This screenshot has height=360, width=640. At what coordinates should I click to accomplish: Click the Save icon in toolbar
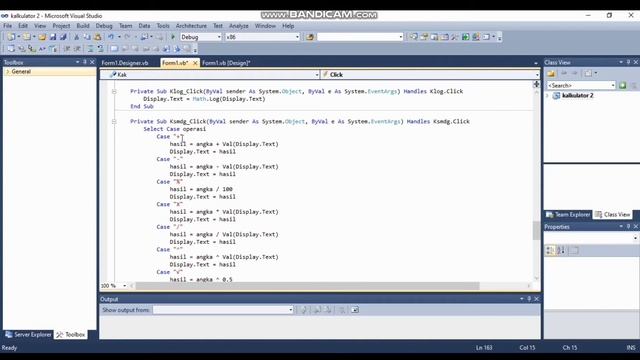pyautogui.click(x=53, y=37)
